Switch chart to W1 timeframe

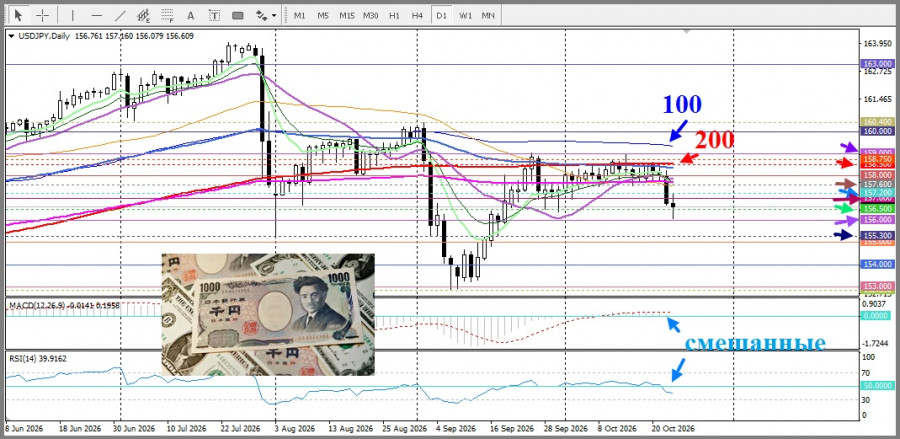click(x=465, y=15)
